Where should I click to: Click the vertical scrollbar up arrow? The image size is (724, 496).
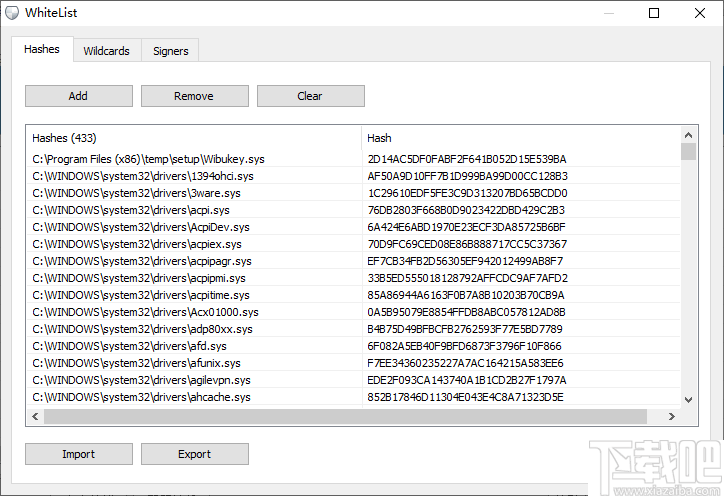point(688,135)
